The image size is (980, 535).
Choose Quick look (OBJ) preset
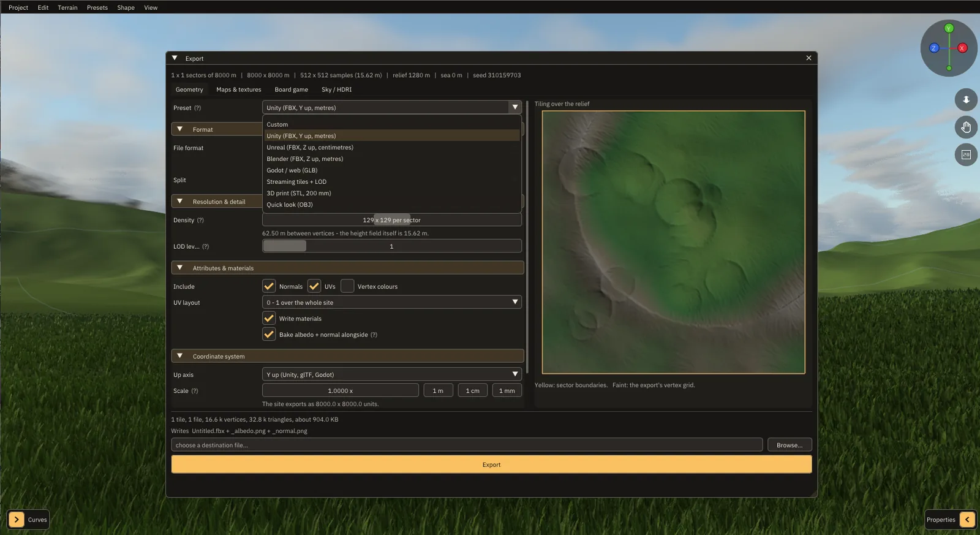[x=392, y=205]
